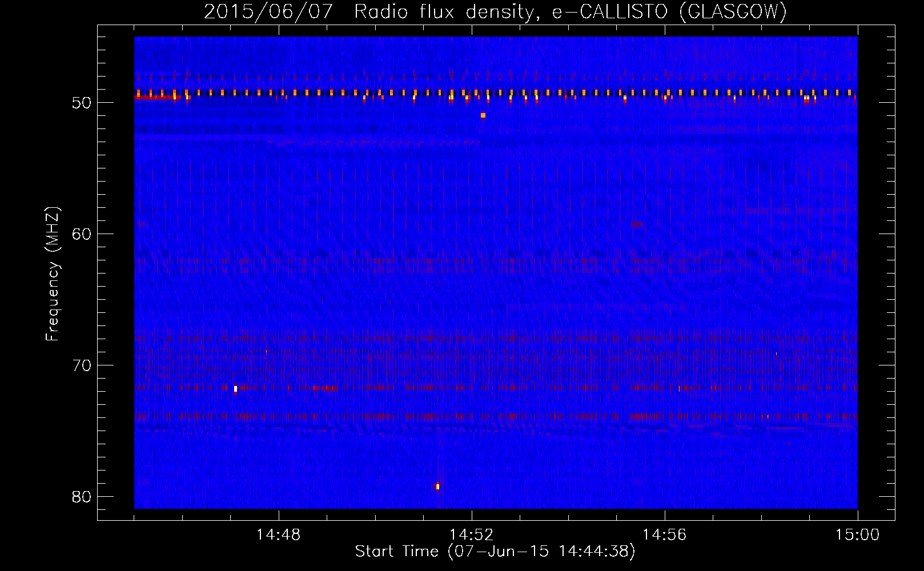Click the 70 frequency tick label
Image resolution: width=924 pixels, height=571 pixels.
point(82,365)
